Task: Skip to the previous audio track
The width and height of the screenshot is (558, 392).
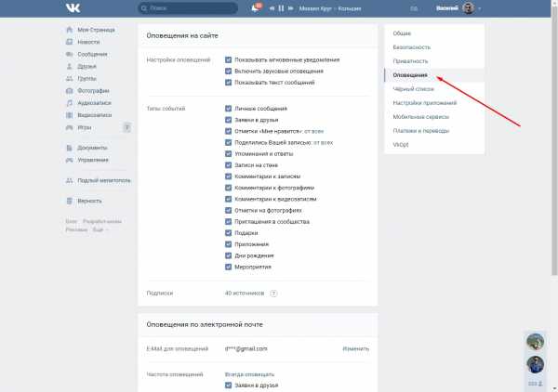Action: point(271,8)
